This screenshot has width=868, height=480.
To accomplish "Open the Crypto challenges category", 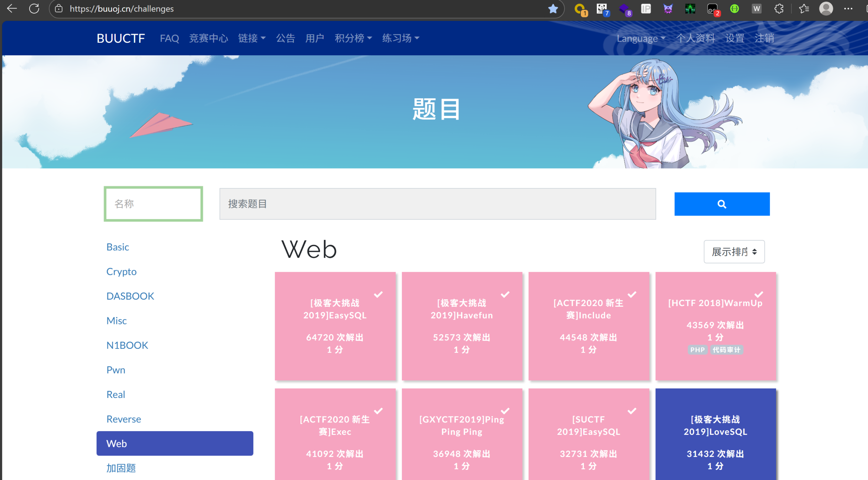I will pyautogui.click(x=121, y=271).
